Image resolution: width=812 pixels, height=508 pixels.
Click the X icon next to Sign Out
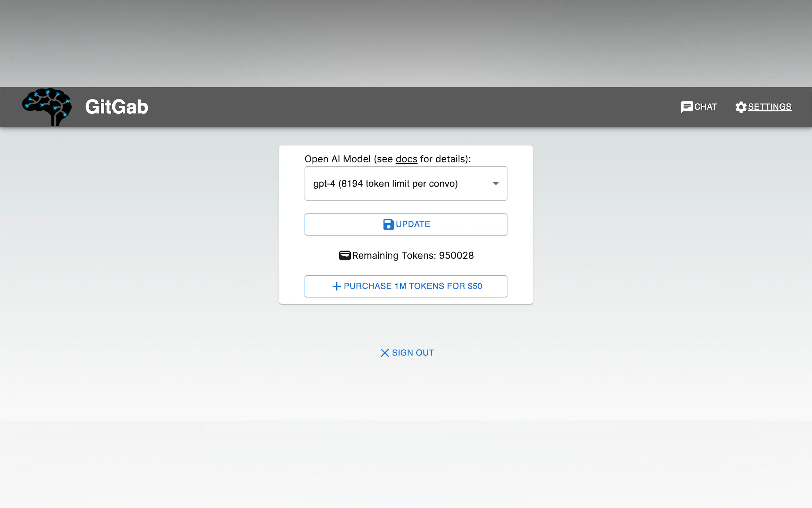coord(385,353)
